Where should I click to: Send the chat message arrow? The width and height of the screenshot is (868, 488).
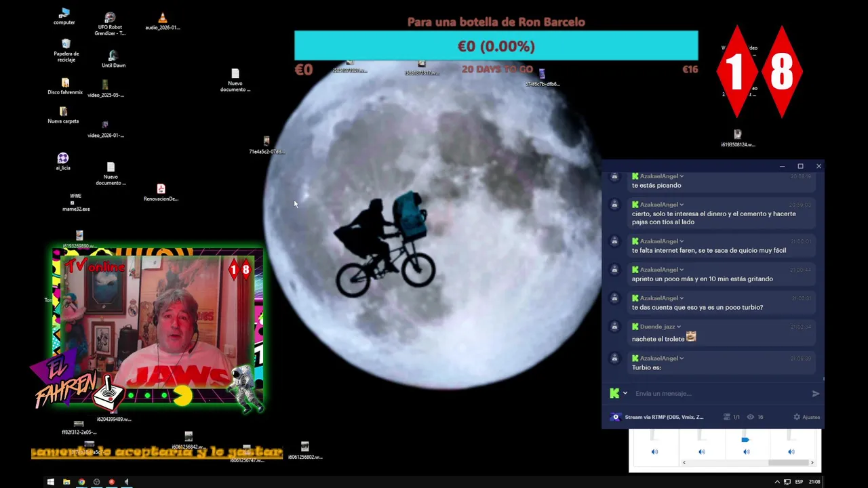(816, 393)
